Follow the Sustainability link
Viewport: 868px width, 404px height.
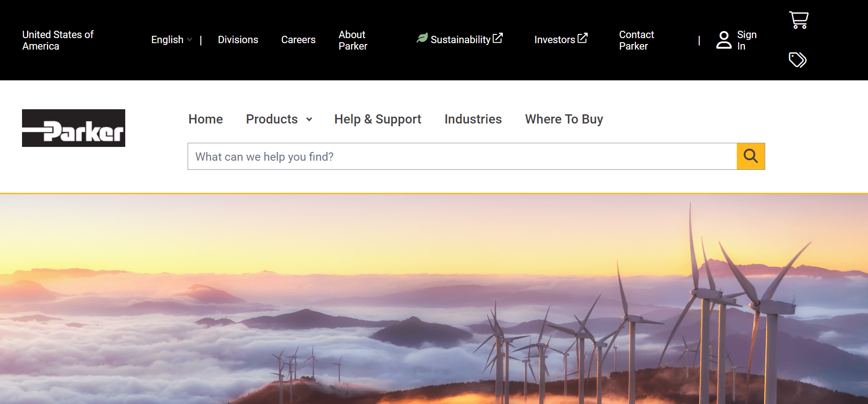tap(461, 40)
